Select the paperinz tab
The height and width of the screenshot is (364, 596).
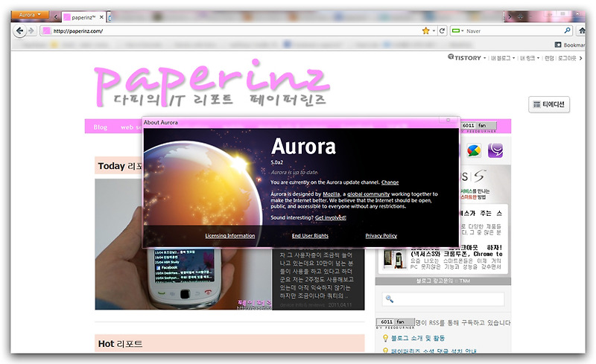pos(83,17)
